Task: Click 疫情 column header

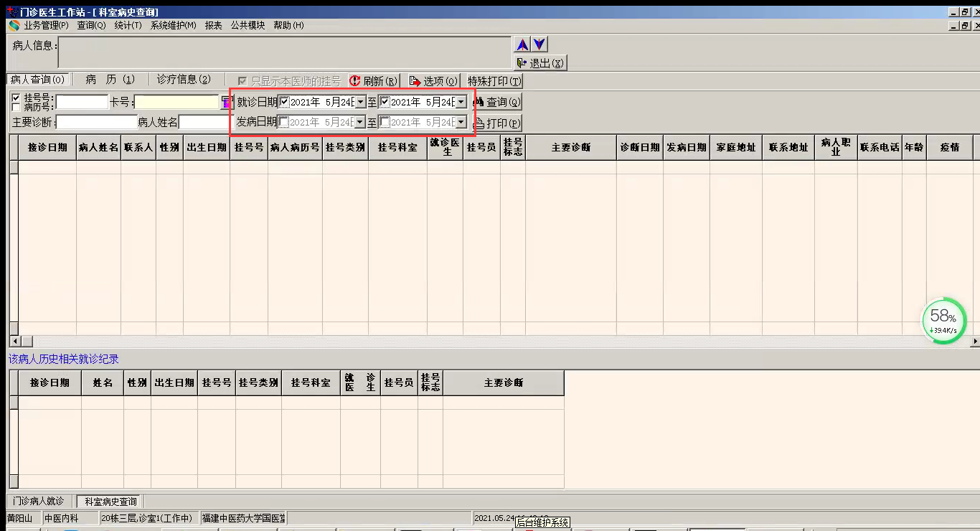Action: pyautogui.click(x=950, y=147)
